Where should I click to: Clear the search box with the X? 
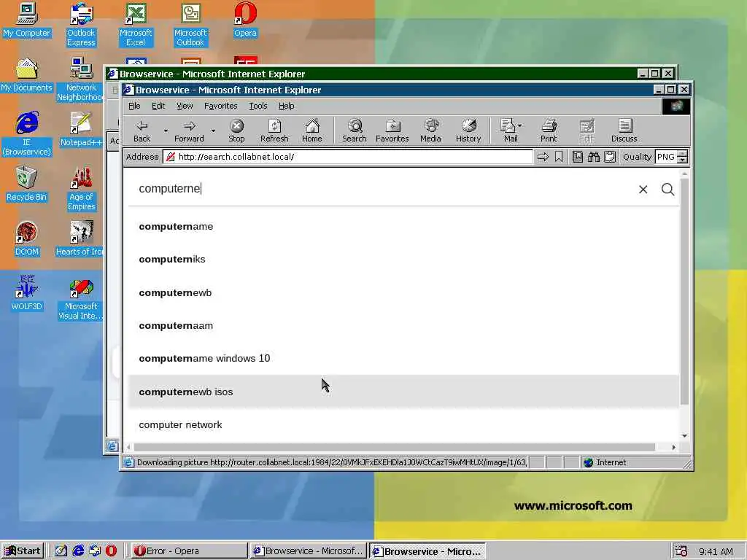point(643,190)
